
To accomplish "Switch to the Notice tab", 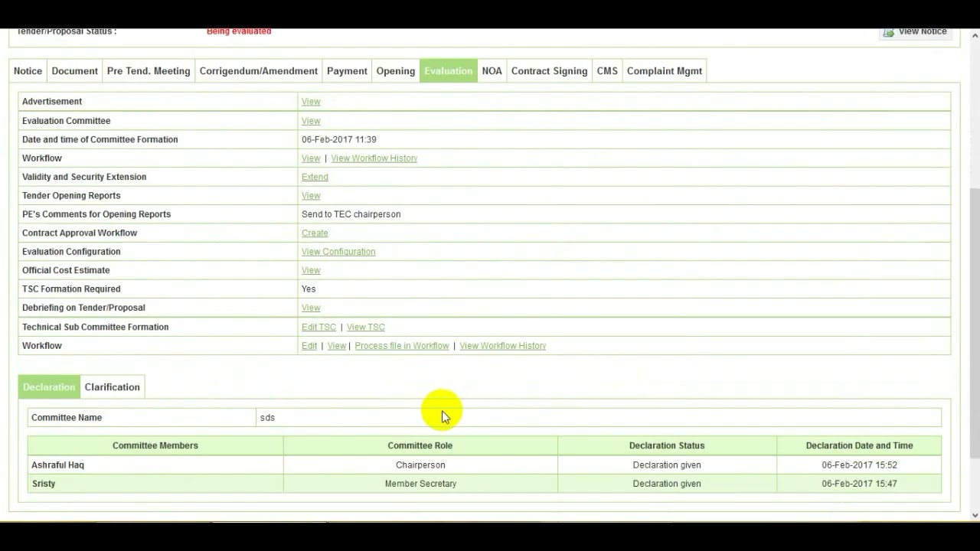I will tap(28, 71).
